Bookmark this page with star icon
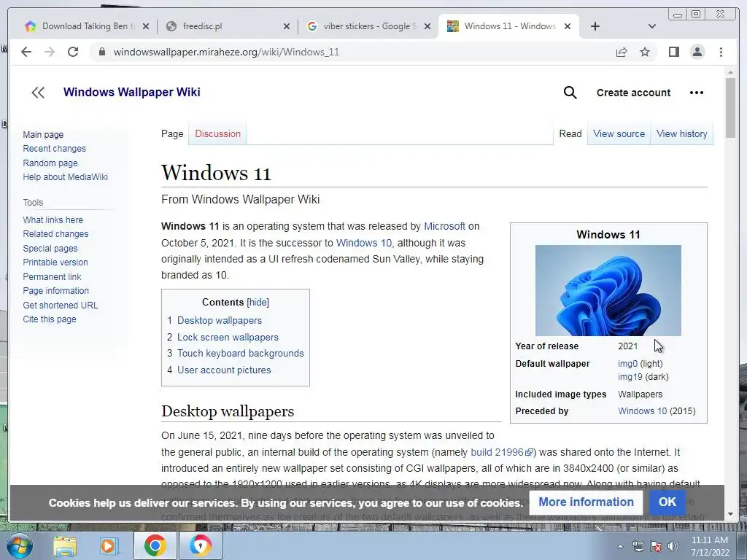 (x=645, y=52)
